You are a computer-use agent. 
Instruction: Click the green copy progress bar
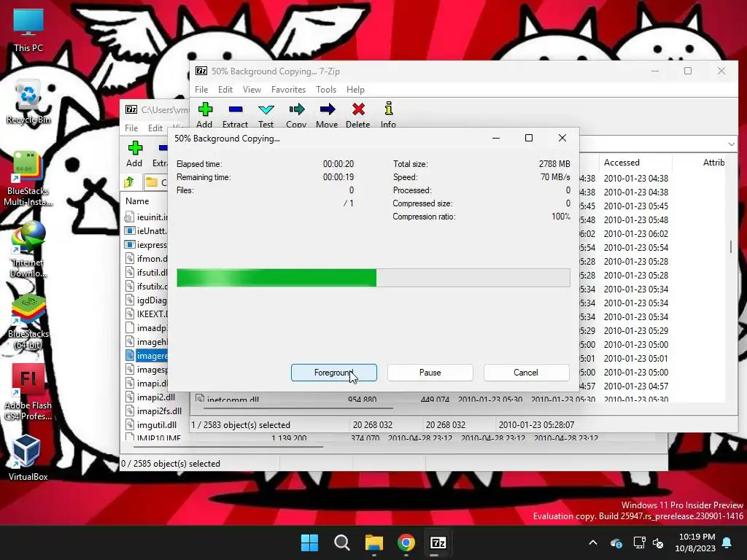click(373, 278)
